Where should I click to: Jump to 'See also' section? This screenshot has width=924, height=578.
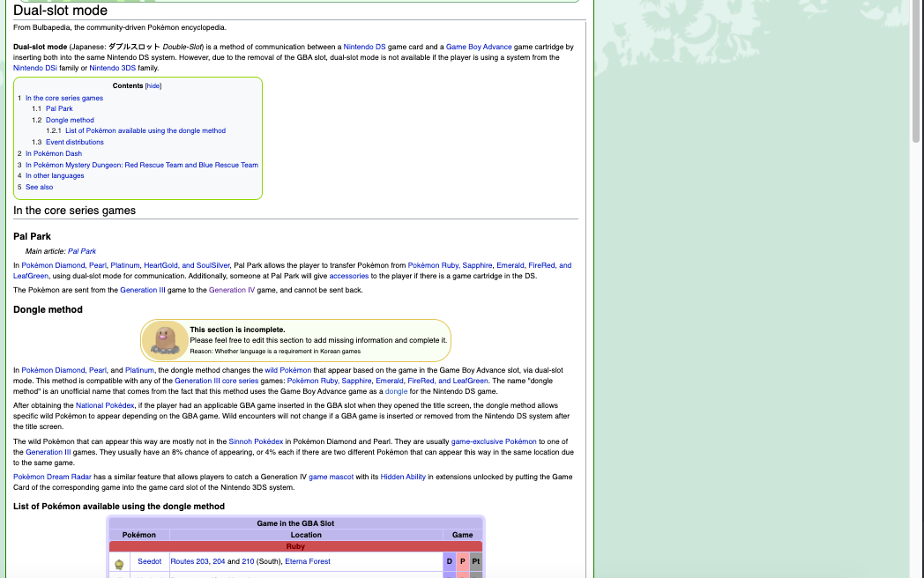(39, 187)
